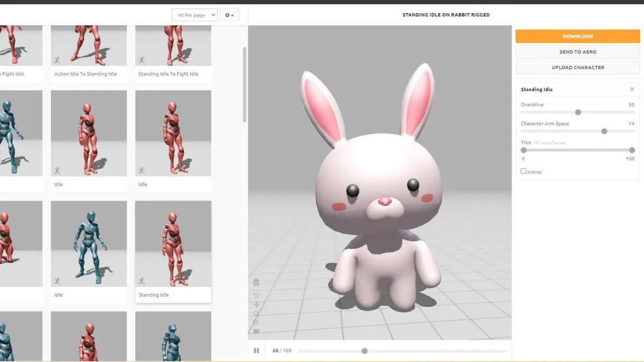This screenshot has width=644, height=362.
Task: Click the Standing Idle On Rabbit Rigged title
Action: [x=446, y=15]
